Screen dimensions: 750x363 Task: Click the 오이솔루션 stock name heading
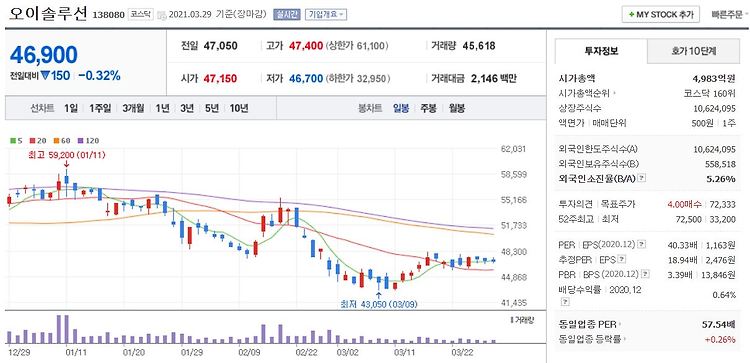(x=48, y=14)
